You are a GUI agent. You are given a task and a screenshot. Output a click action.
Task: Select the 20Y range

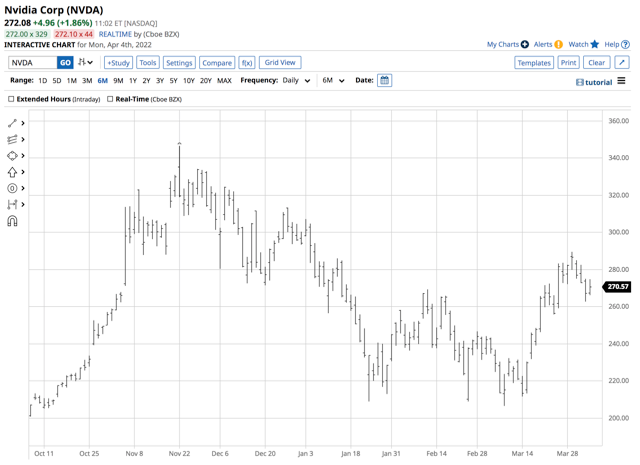coord(206,80)
